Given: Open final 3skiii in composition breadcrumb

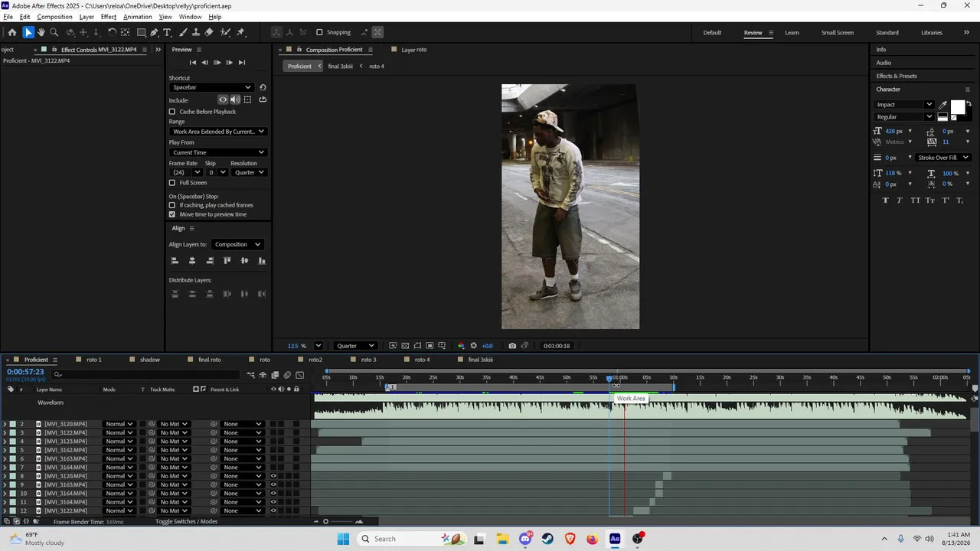Looking at the screenshot, I should point(341,67).
